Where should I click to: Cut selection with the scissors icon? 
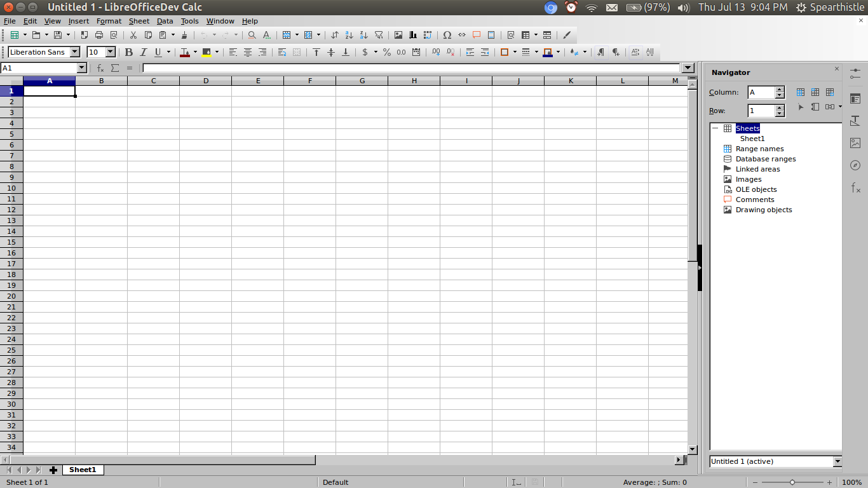[x=133, y=35]
